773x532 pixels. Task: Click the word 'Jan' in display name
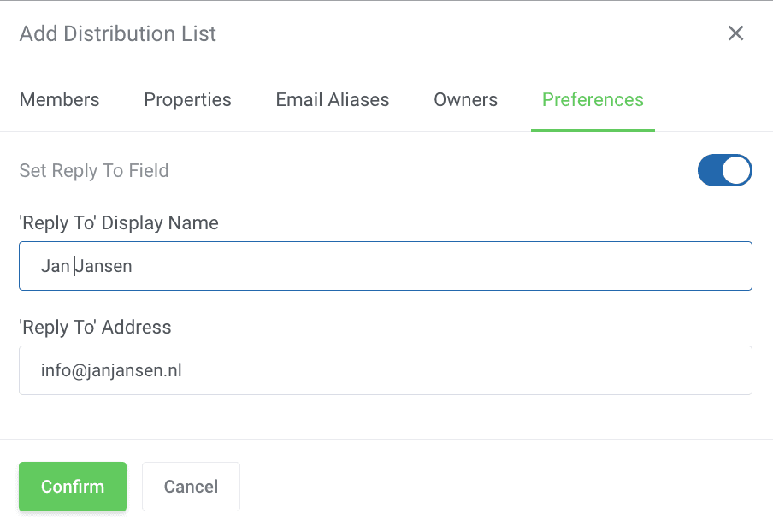click(54, 266)
